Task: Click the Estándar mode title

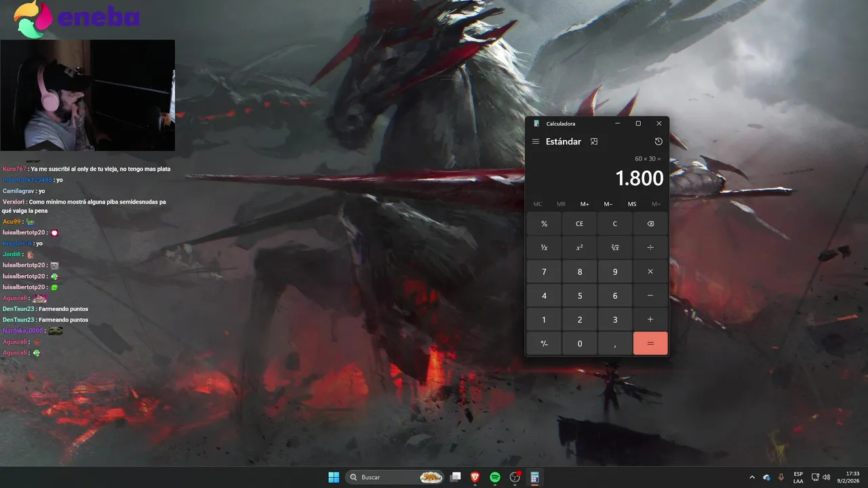Action: (564, 142)
